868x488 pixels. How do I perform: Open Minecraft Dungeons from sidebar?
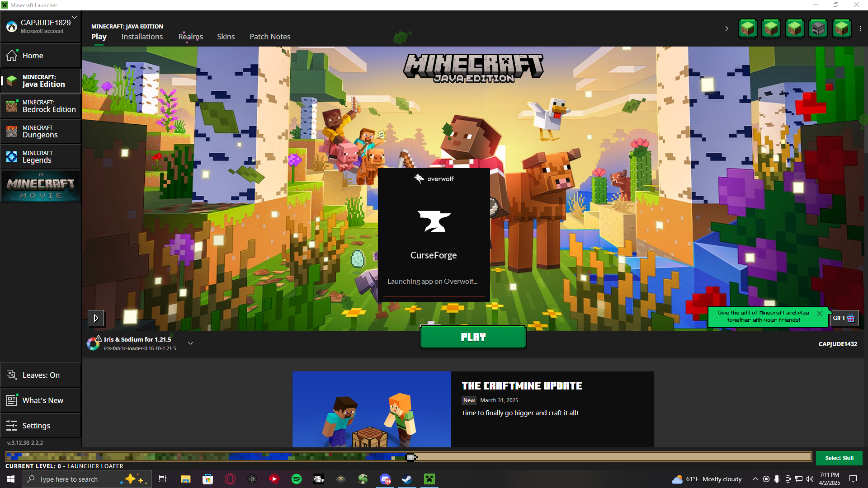pyautogui.click(x=41, y=131)
